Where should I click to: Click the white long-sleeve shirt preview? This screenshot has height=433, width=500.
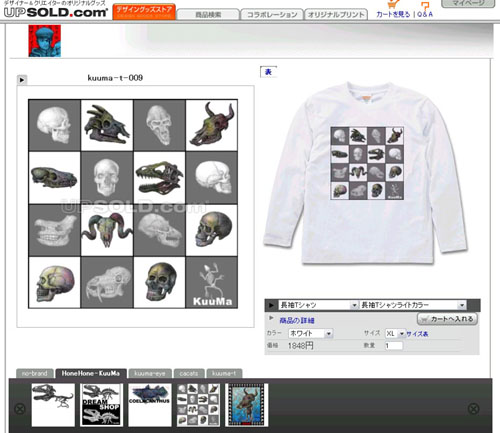coord(366,173)
